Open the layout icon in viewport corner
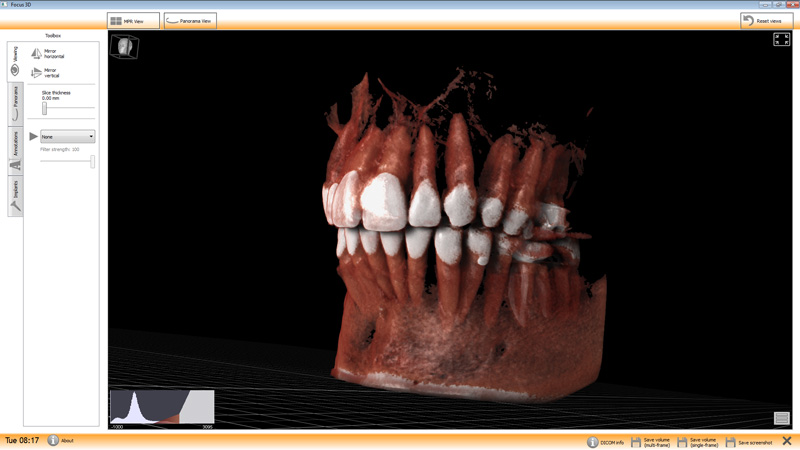The height and width of the screenshot is (450, 800). tap(781, 418)
